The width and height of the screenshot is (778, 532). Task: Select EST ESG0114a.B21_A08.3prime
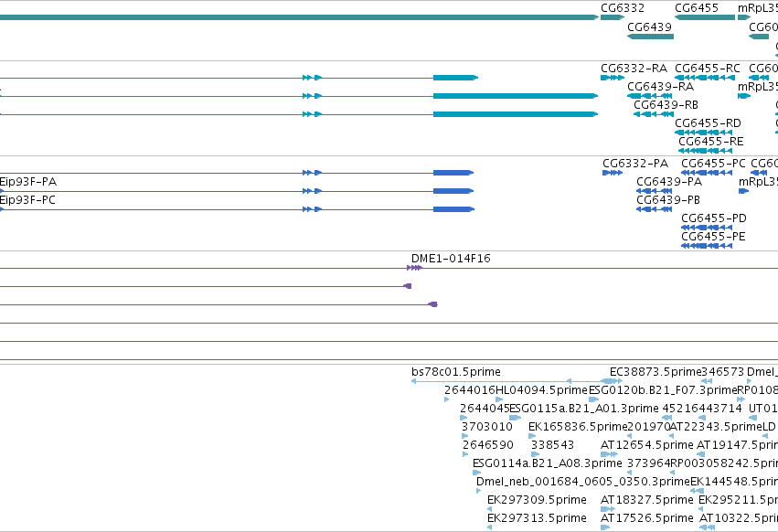(x=548, y=464)
